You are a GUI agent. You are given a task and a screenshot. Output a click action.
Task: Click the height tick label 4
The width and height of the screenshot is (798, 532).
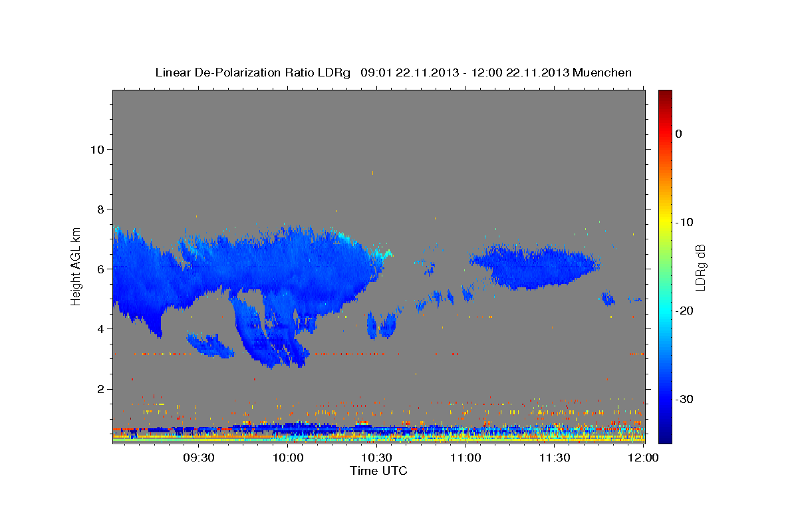100,329
